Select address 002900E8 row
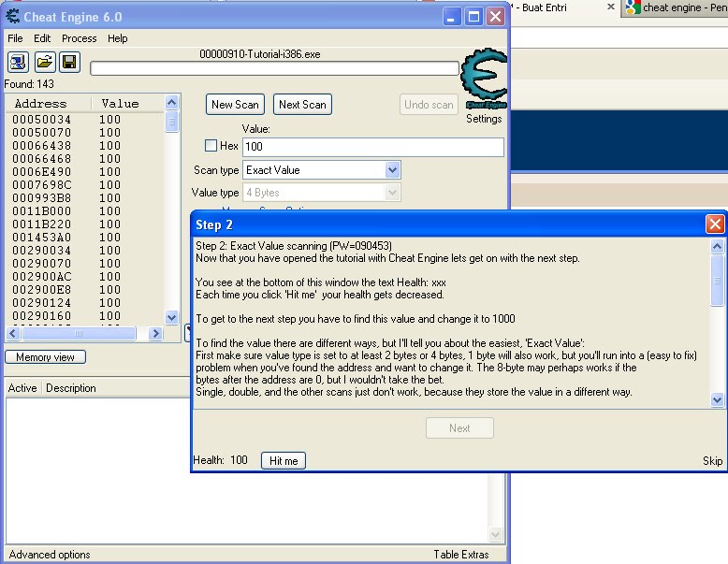Screen dimensions: 728x564 pyautogui.click(x=84, y=289)
